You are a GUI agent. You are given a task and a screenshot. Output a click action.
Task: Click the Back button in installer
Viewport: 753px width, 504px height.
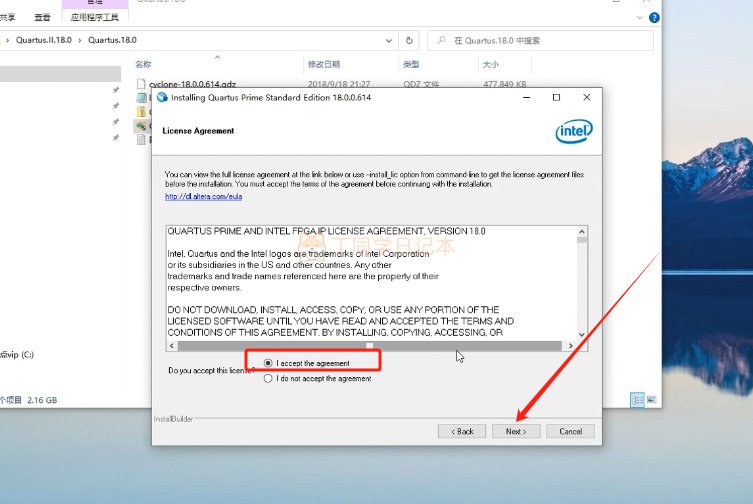[462, 431]
